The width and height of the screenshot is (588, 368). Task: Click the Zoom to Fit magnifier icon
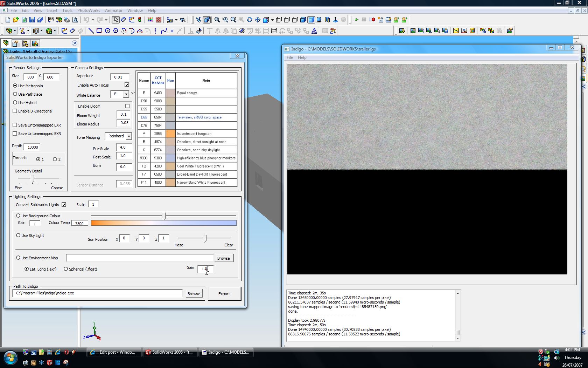(x=217, y=20)
